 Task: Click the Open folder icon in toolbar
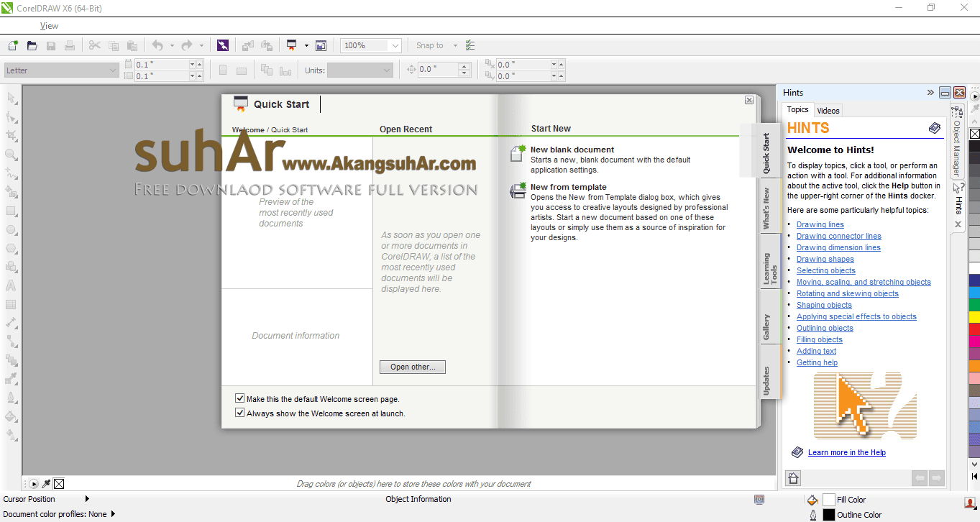[x=32, y=45]
